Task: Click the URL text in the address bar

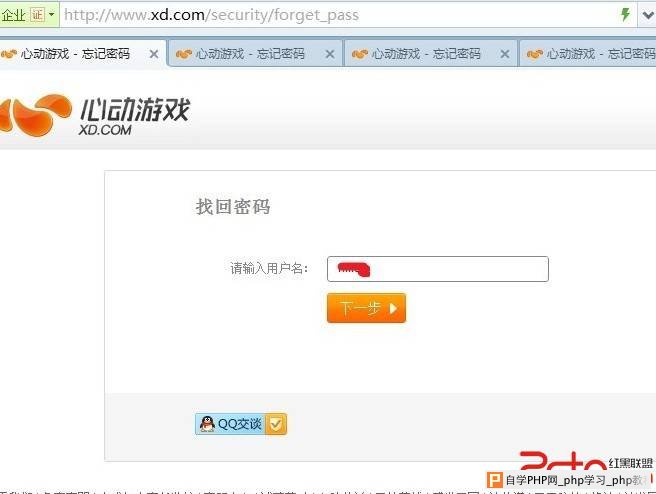Action: point(211,15)
